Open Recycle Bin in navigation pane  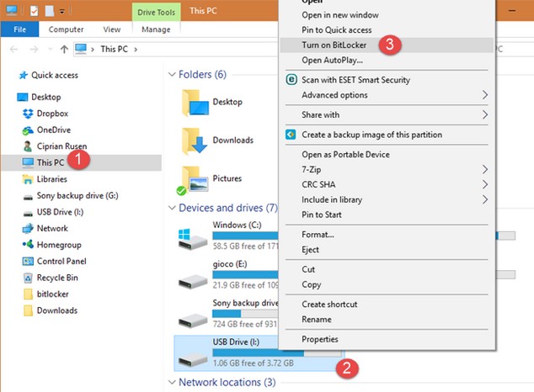coord(29,278)
